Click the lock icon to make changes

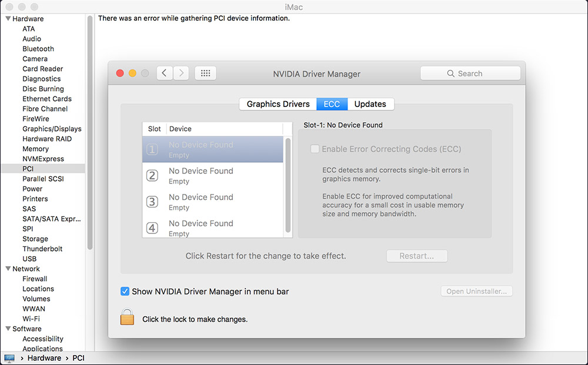(x=127, y=317)
